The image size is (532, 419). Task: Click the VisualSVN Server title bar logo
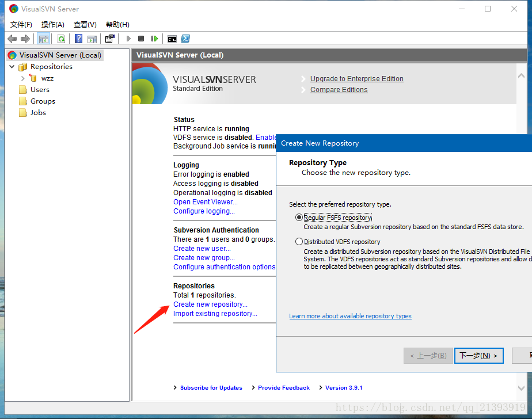click(x=14, y=9)
